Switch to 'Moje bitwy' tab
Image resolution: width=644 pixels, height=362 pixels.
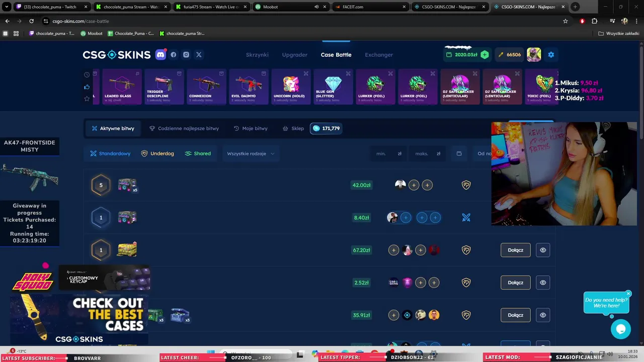pyautogui.click(x=251, y=129)
